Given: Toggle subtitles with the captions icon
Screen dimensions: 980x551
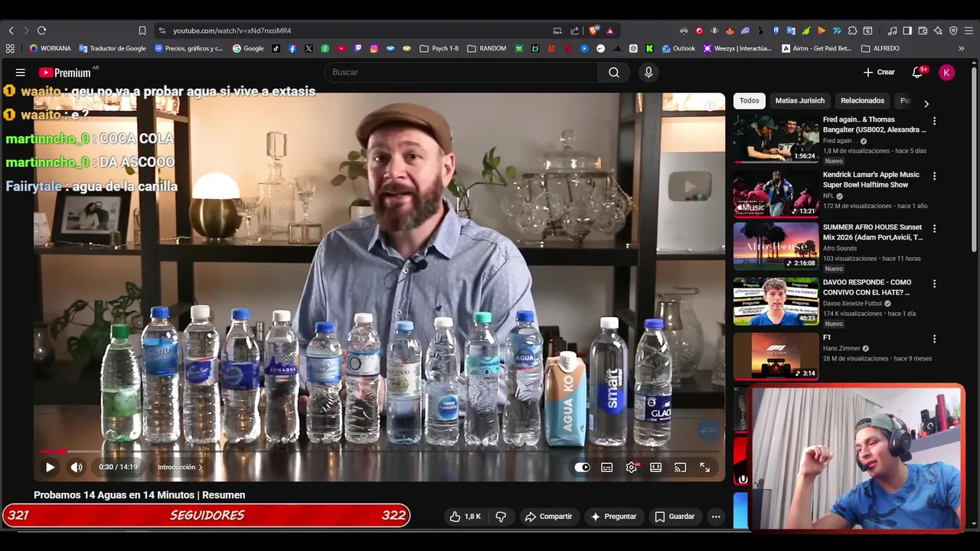Looking at the screenshot, I should (607, 468).
